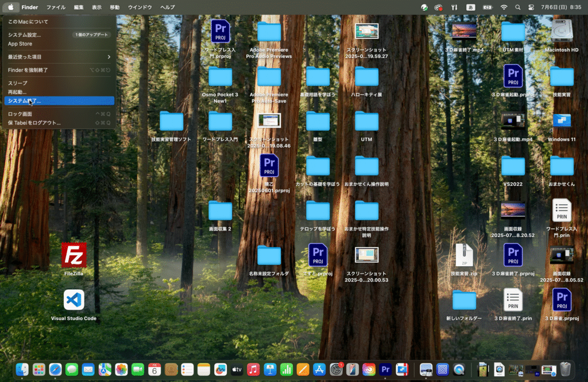This screenshot has width=588, height=382.
Task: Toggle the Japanese input source indicator
Action: coord(471,7)
